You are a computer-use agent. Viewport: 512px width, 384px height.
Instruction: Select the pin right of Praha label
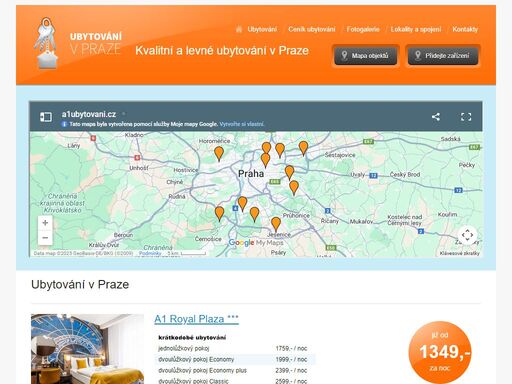289,173
